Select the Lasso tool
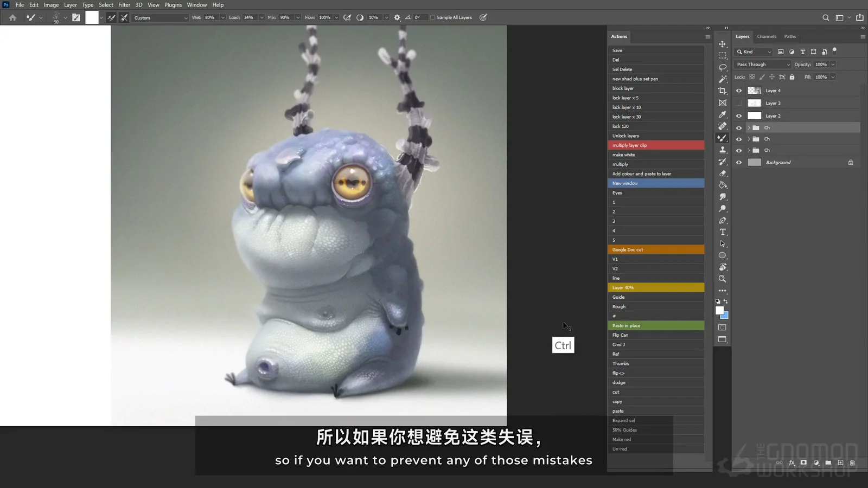Screen dimensions: 868x488 722,68
